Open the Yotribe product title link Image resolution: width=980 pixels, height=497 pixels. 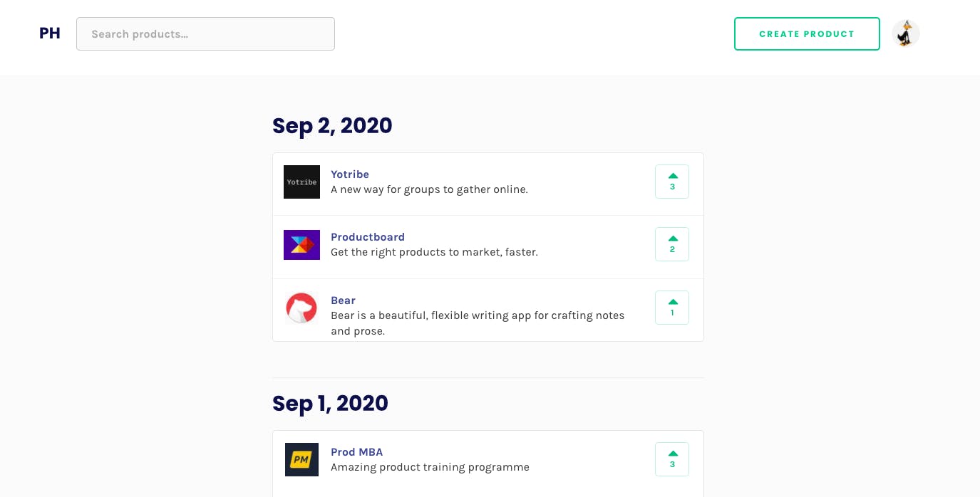(x=350, y=174)
